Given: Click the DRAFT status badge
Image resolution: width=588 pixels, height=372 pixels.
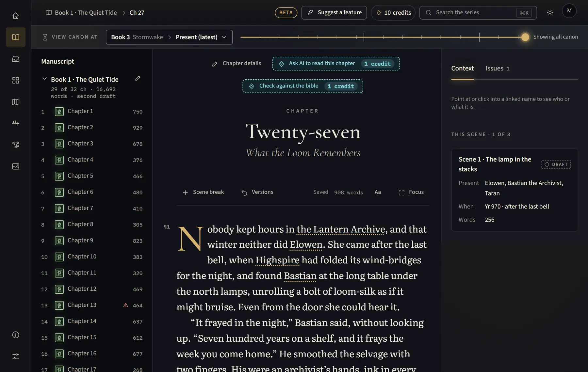Looking at the screenshot, I should [x=556, y=164].
